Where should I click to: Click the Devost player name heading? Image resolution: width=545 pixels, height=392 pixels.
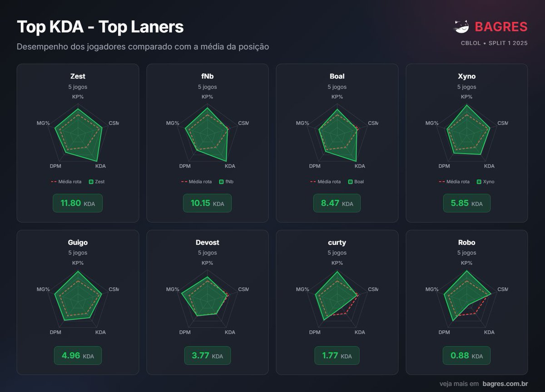pos(207,242)
